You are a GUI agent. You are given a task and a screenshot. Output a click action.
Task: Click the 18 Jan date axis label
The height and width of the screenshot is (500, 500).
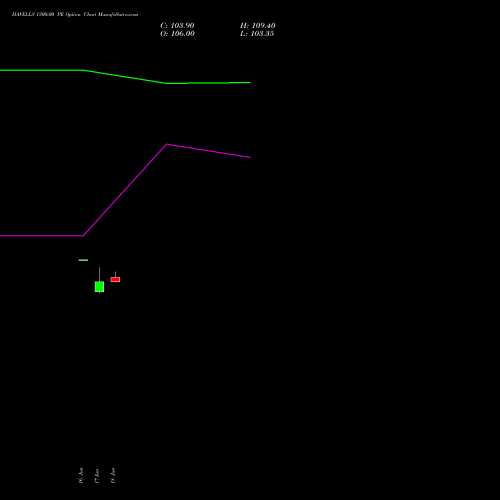click(113, 475)
